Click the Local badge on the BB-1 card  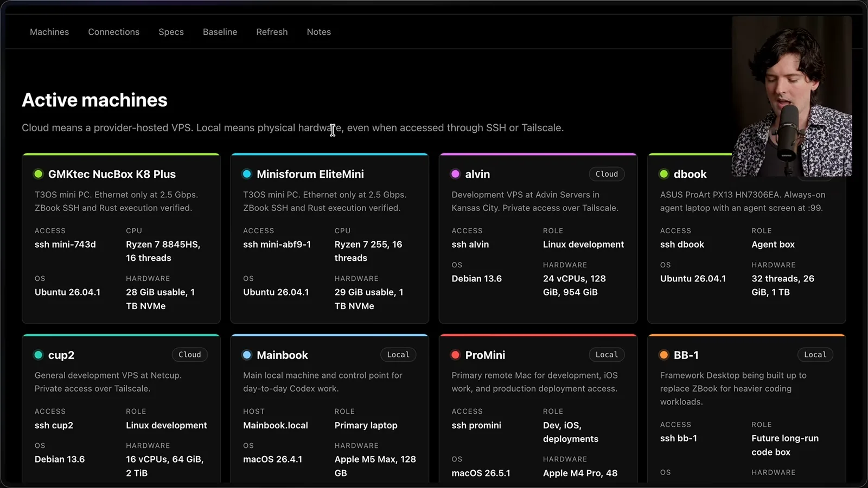click(815, 355)
